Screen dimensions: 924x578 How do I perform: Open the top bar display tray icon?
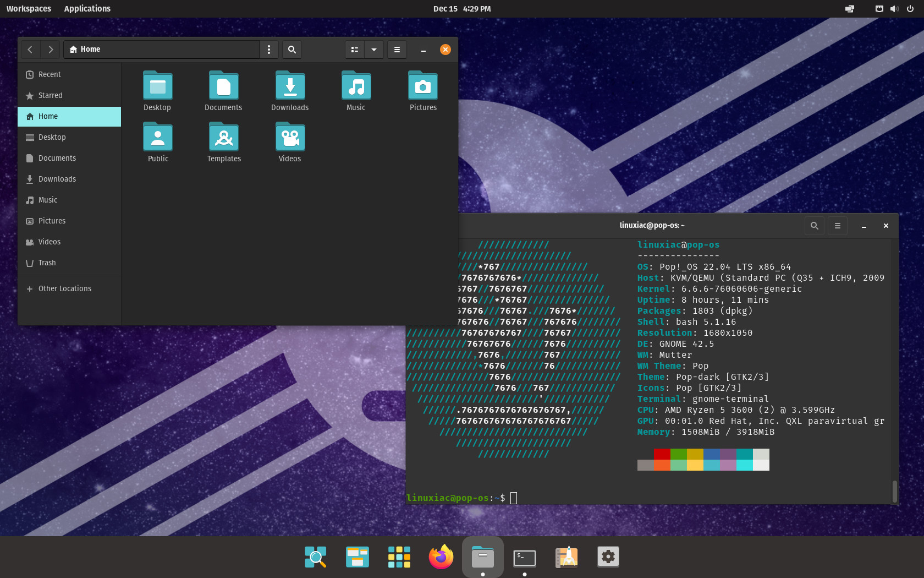pos(850,9)
